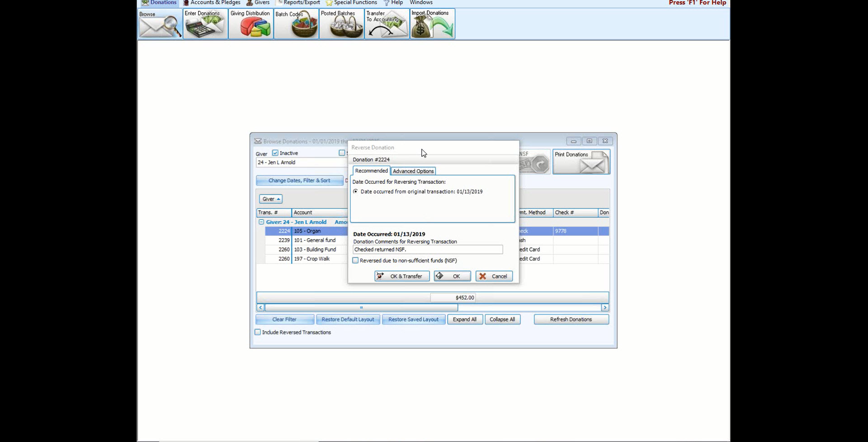This screenshot has height=442, width=868.
Task: Click the donation comments text field
Action: pyautogui.click(x=427, y=250)
